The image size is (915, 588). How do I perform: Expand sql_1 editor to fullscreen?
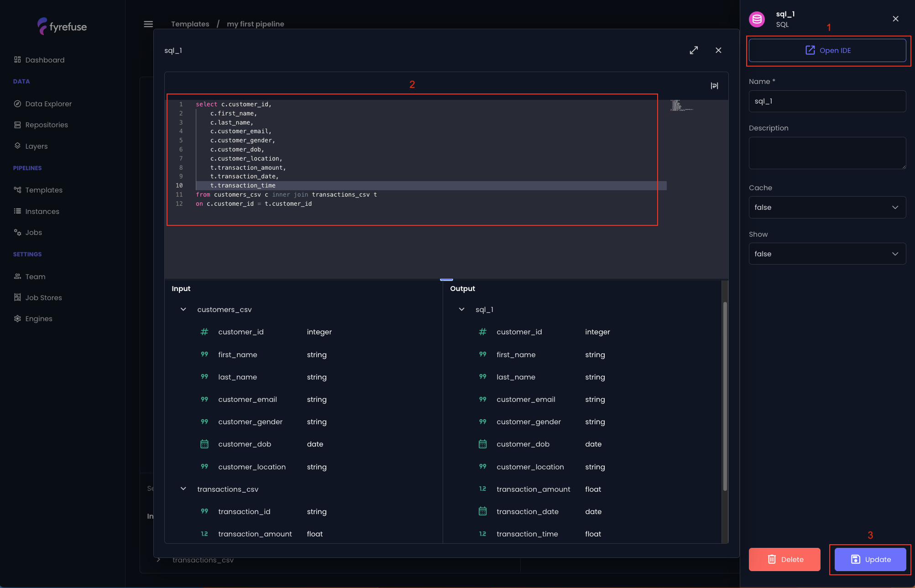694,50
